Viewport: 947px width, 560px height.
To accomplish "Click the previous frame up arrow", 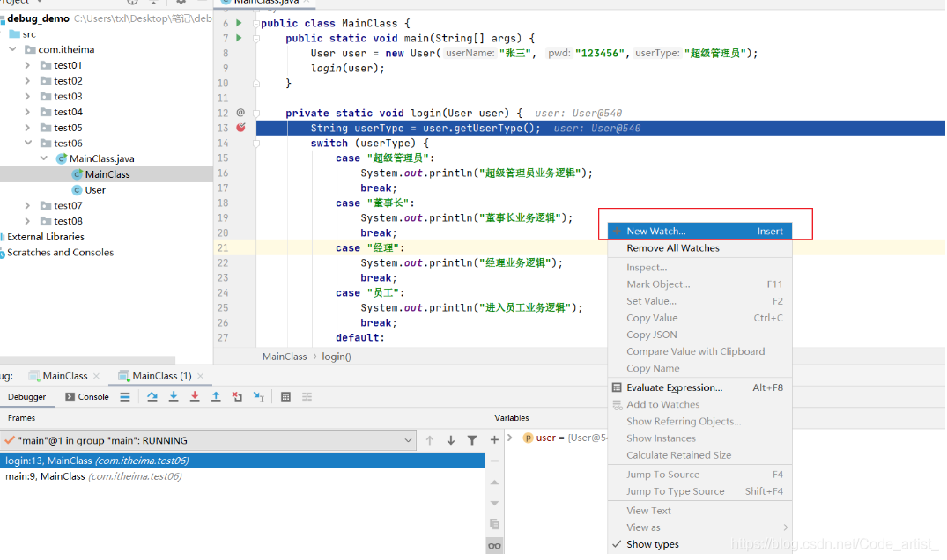I will pos(429,440).
